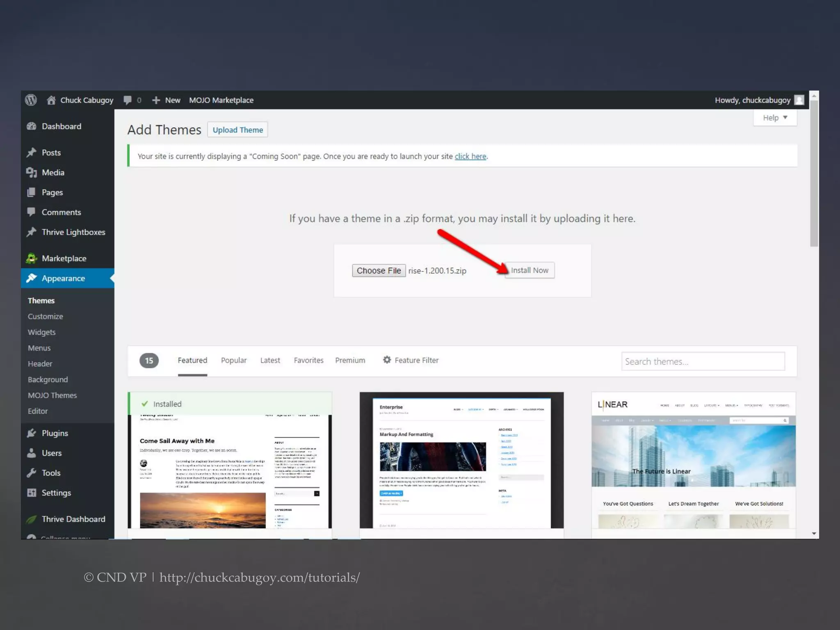Click the user avatar icon in admin bar
This screenshot has width=840, height=630.
[x=799, y=100]
